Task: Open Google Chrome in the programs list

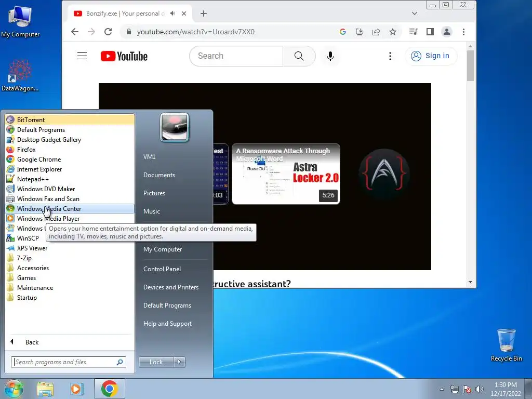Action: click(x=70, y=159)
